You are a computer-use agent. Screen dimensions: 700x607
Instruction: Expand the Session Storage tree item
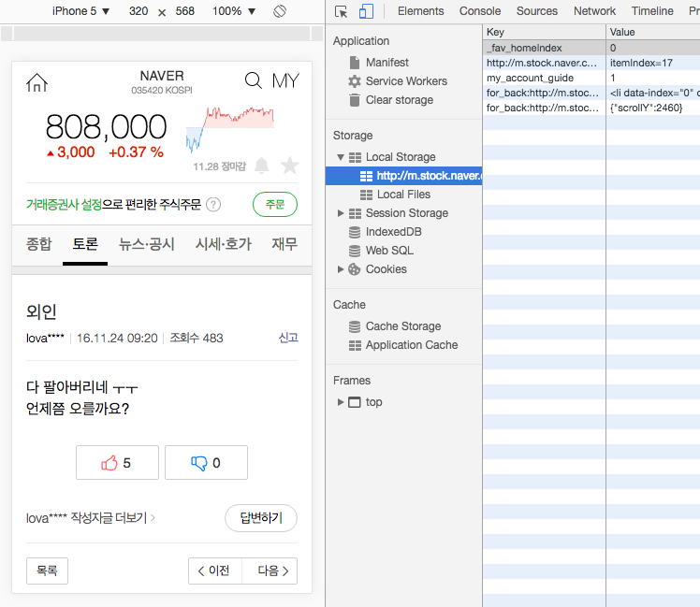point(342,213)
